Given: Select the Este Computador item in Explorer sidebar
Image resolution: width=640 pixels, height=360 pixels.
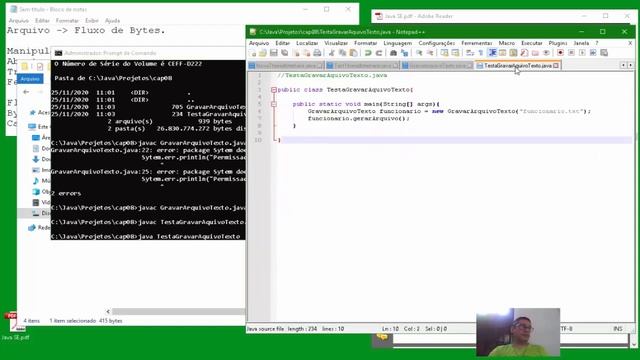Looking at the screenshot, I should [x=39, y=127].
